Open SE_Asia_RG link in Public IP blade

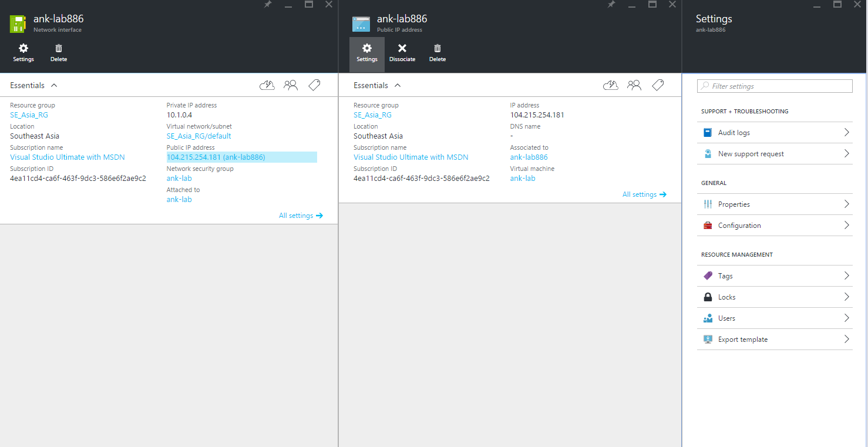(372, 115)
